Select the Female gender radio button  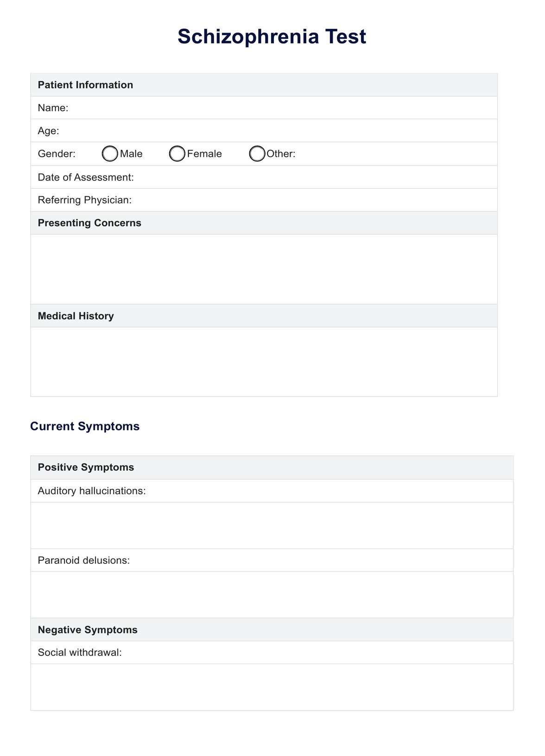[x=177, y=154]
